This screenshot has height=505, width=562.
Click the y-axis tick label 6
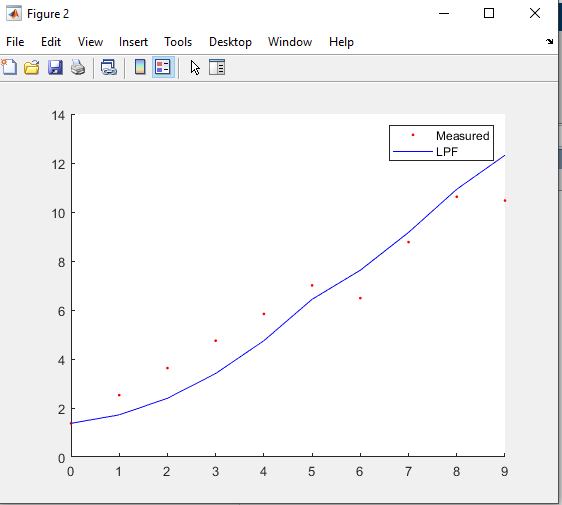pos(61,311)
